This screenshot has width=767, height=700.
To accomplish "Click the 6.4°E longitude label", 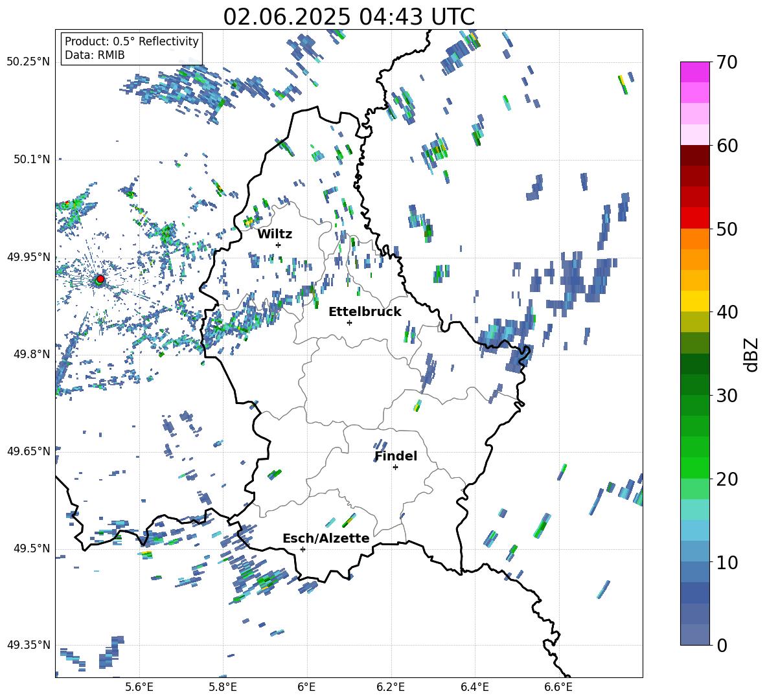I will tap(474, 687).
